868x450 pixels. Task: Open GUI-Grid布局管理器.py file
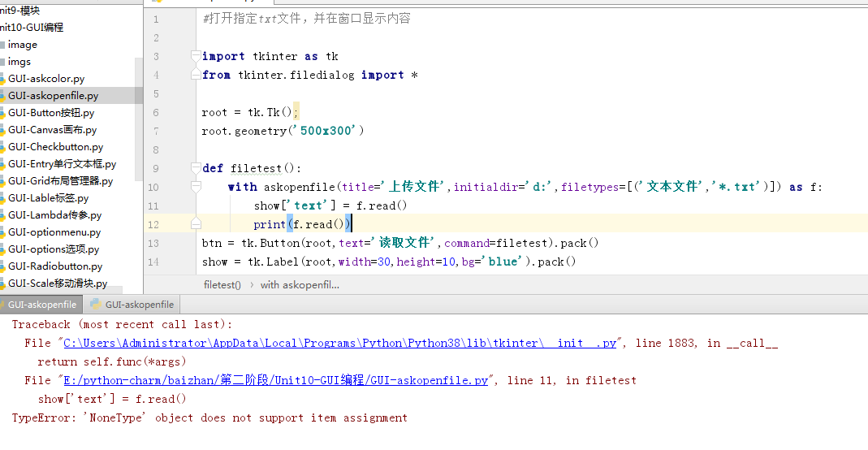pyautogui.click(x=60, y=182)
